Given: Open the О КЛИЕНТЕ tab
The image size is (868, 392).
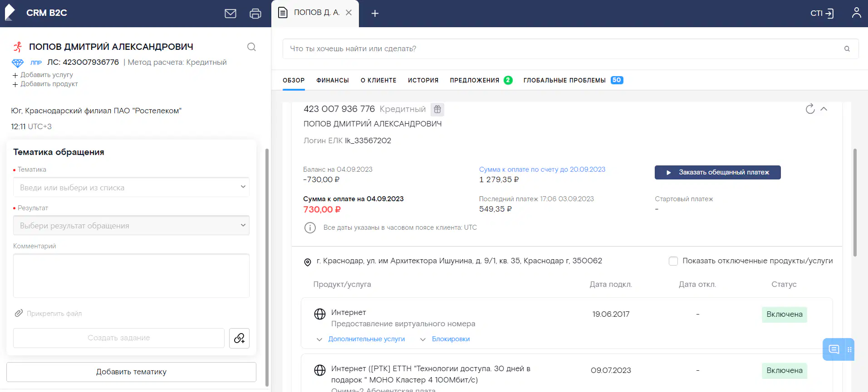Looking at the screenshot, I should click(378, 80).
